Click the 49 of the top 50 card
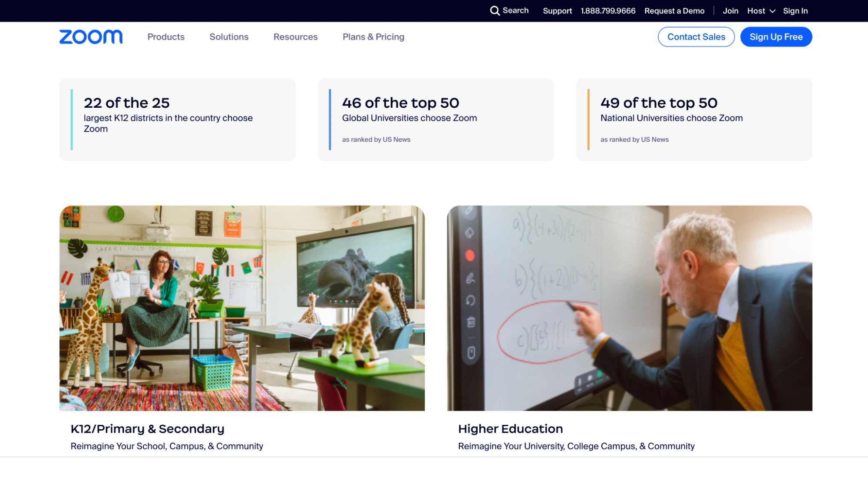The image size is (868, 494). pos(694,119)
